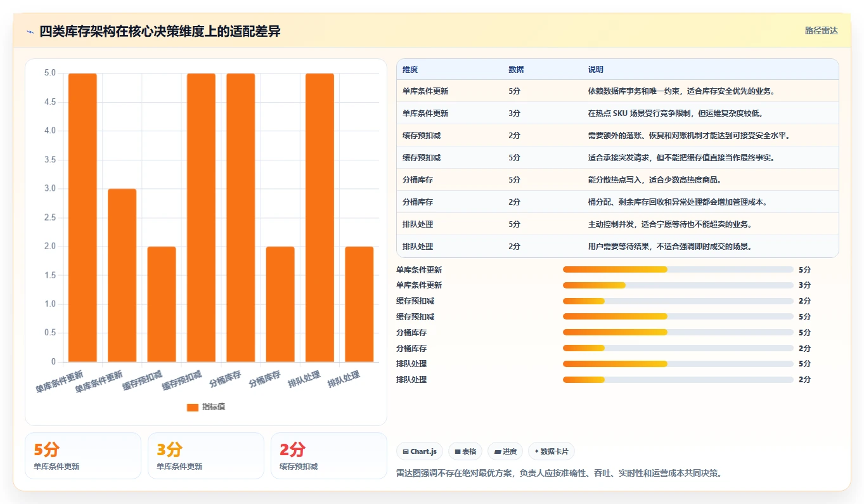Image resolution: width=864 pixels, height=504 pixels.
Task: Click the 排队处理 progress bar showing 5分
Action: click(678, 364)
